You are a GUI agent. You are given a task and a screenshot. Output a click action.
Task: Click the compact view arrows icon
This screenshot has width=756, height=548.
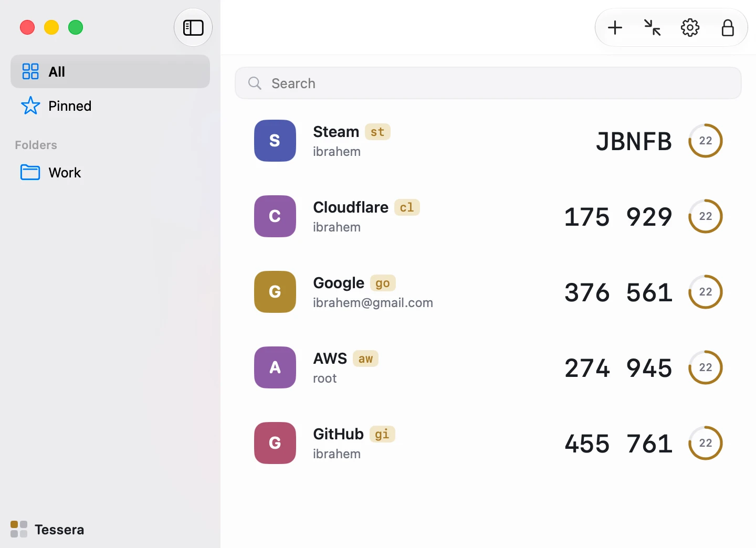[x=652, y=27]
